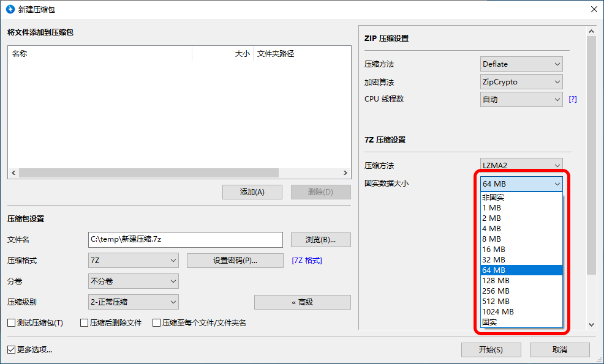Select 非固实 from the list
This screenshot has height=364, width=604.
click(x=521, y=198)
